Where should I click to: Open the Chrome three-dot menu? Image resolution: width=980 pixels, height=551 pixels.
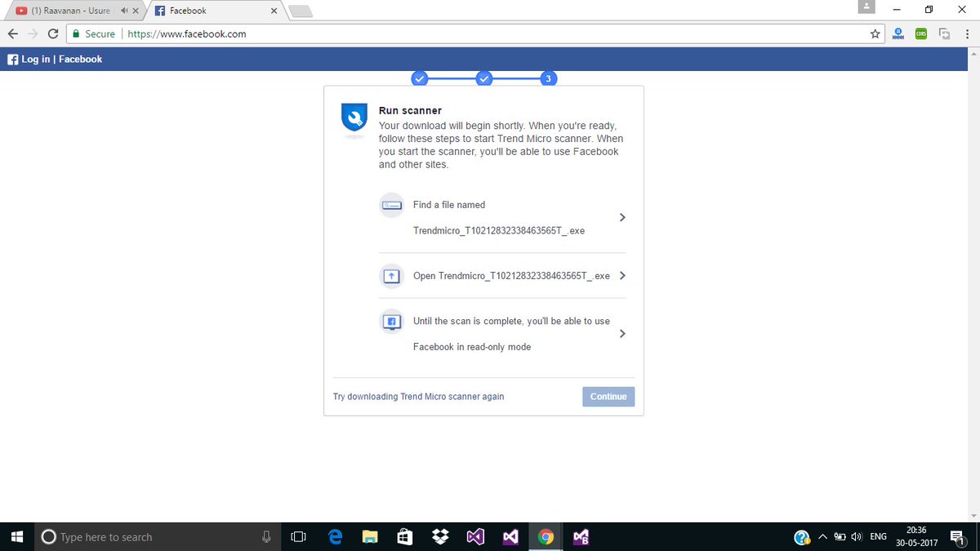967,33
